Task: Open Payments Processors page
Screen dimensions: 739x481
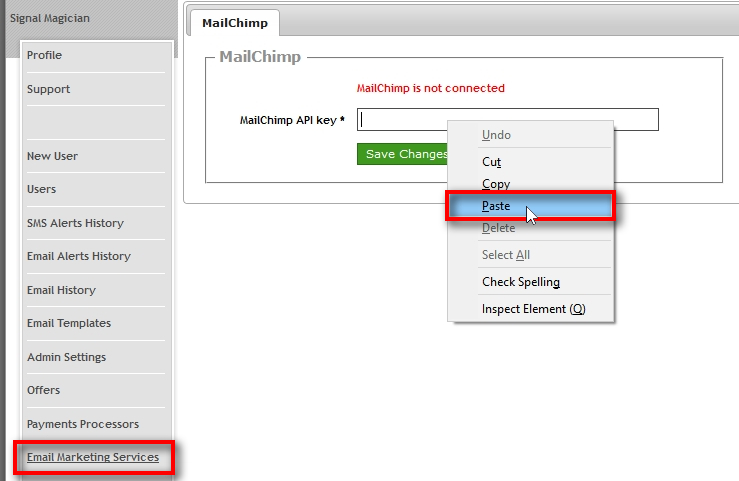Action: pos(82,424)
